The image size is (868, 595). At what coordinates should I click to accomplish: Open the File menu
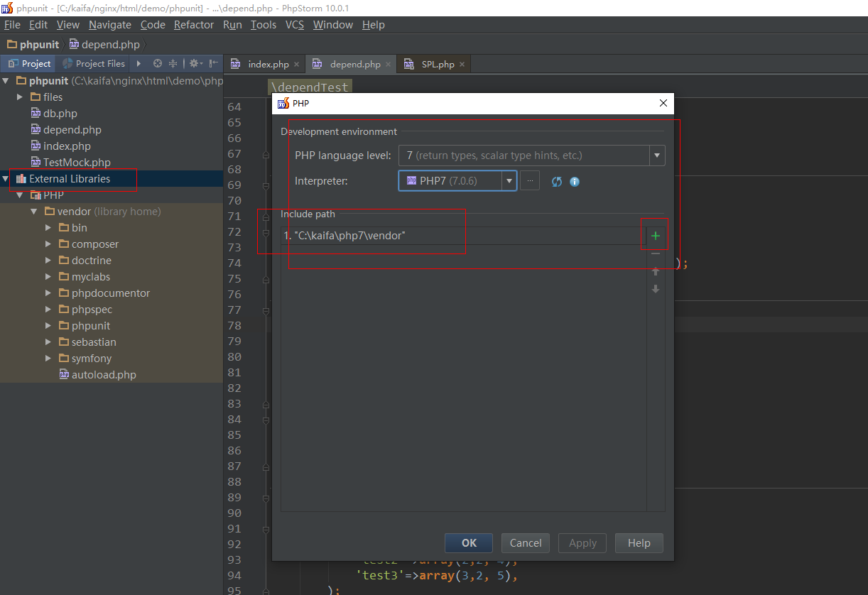(12, 25)
